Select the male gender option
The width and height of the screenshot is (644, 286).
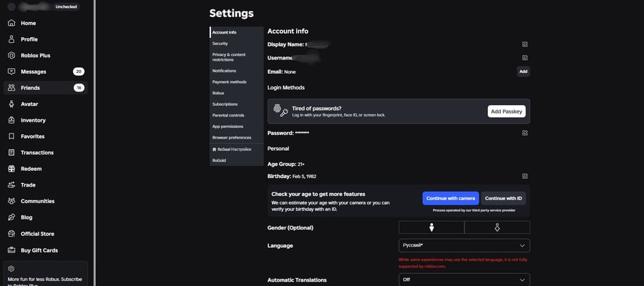point(431,227)
